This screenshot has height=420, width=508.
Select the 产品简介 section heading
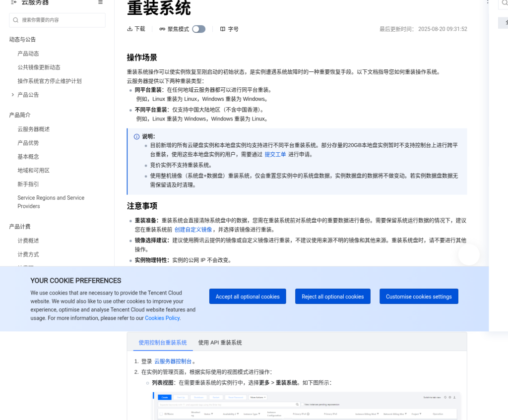(20, 115)
